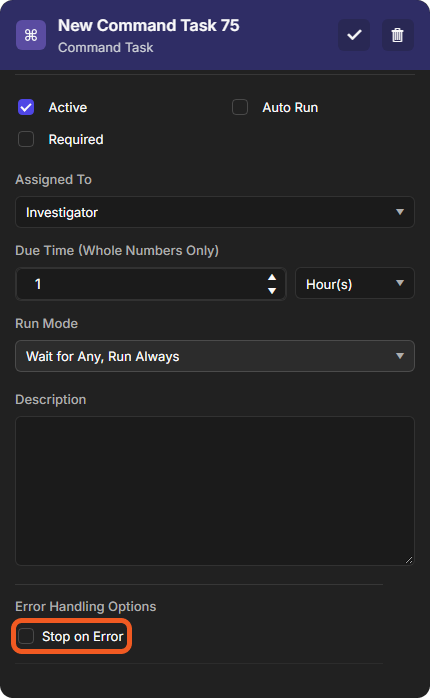Enable the Stop on Error checkbox
Viewport: 430px width, 698px height.
point(26,636)
